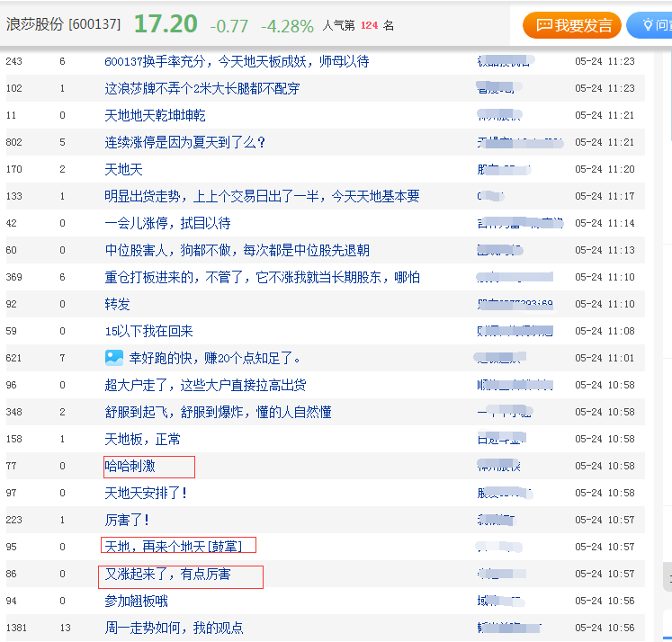Click author of 转发 post
672x642 pixels.
pos(515,305)
